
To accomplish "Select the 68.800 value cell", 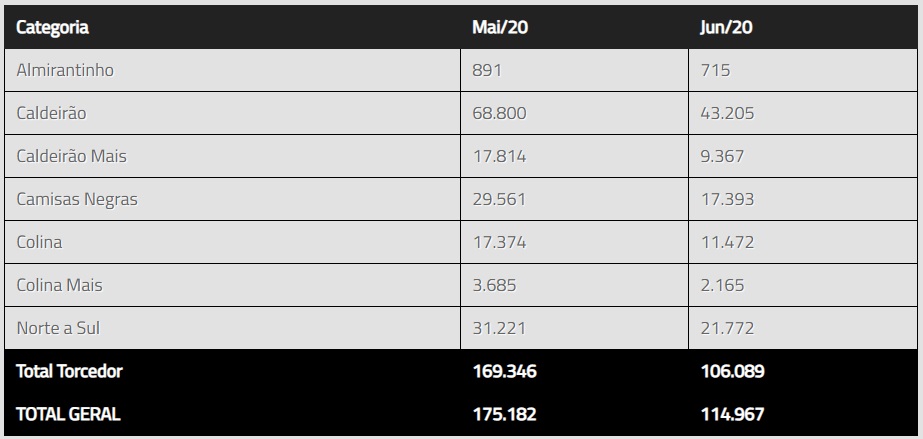I will click(499, 114).
